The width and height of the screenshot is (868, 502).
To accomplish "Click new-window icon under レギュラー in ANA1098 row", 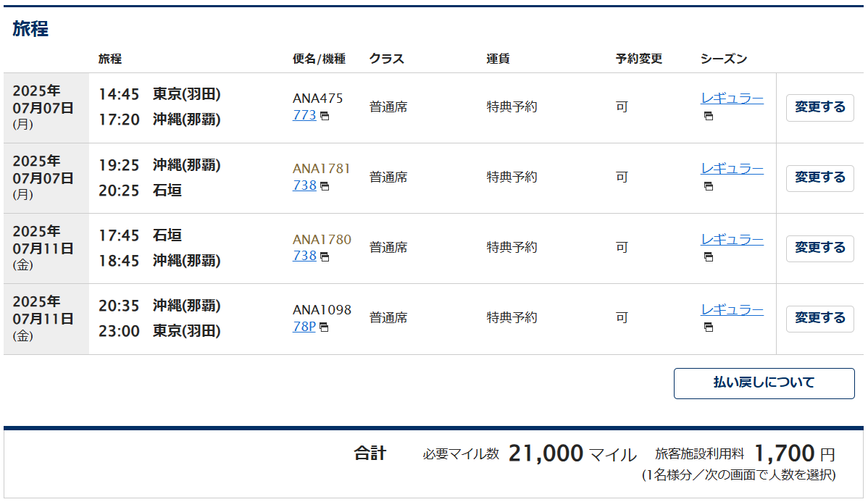I will click(709, 327).
